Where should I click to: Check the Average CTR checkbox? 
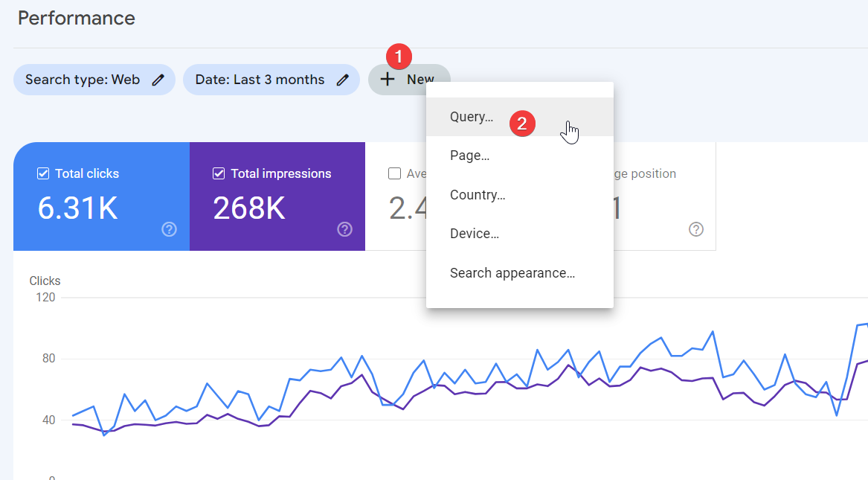[395, 174]
